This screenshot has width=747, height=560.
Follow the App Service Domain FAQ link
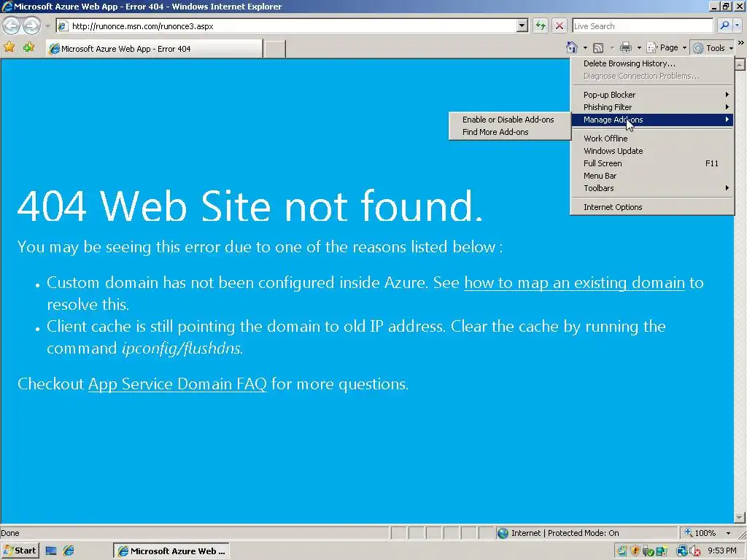pos(178,384)
